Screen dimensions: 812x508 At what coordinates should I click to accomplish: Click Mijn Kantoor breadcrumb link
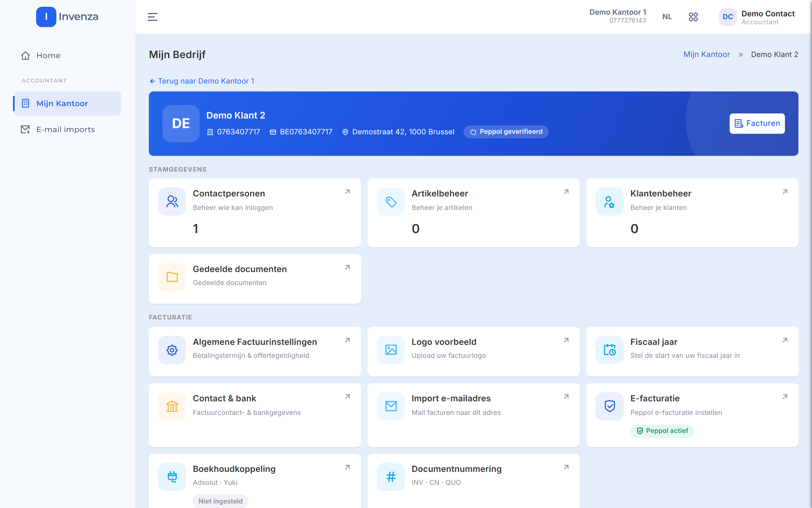point(707,54)
